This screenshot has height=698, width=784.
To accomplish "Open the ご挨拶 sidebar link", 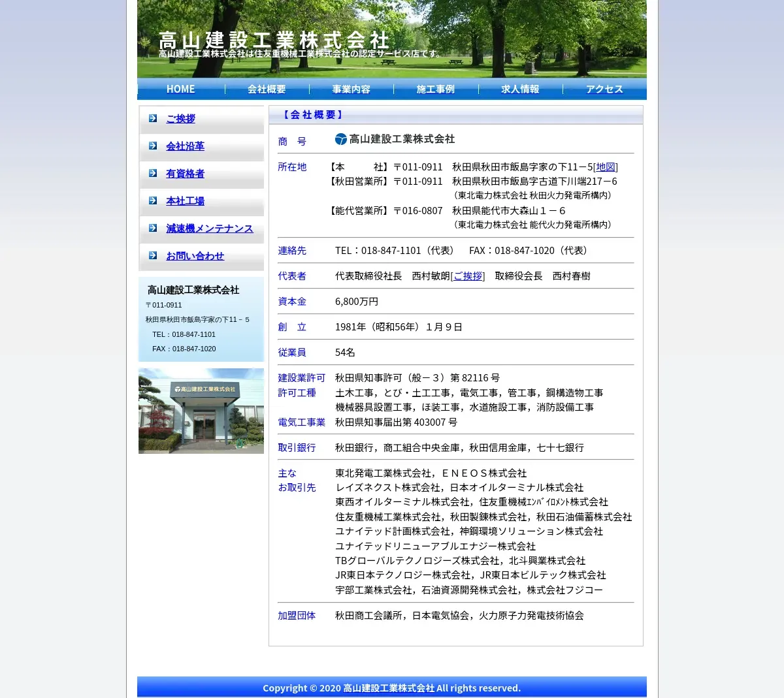I will click(x=180, y=118).
